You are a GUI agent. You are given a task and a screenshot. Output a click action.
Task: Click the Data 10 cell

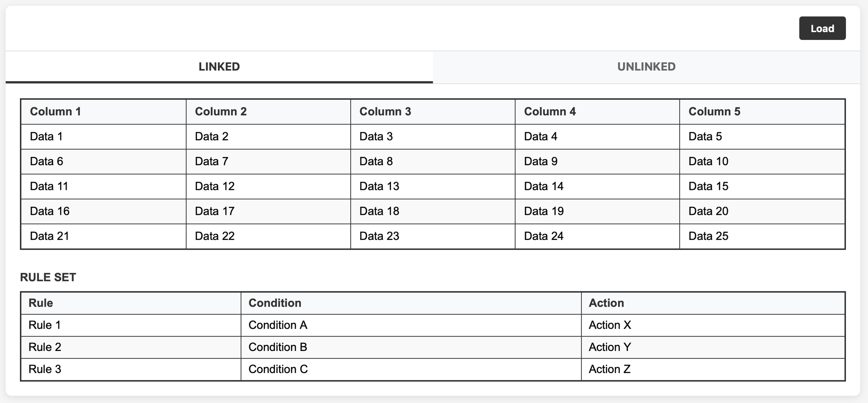pyautogui.click(x=762, y=161)
